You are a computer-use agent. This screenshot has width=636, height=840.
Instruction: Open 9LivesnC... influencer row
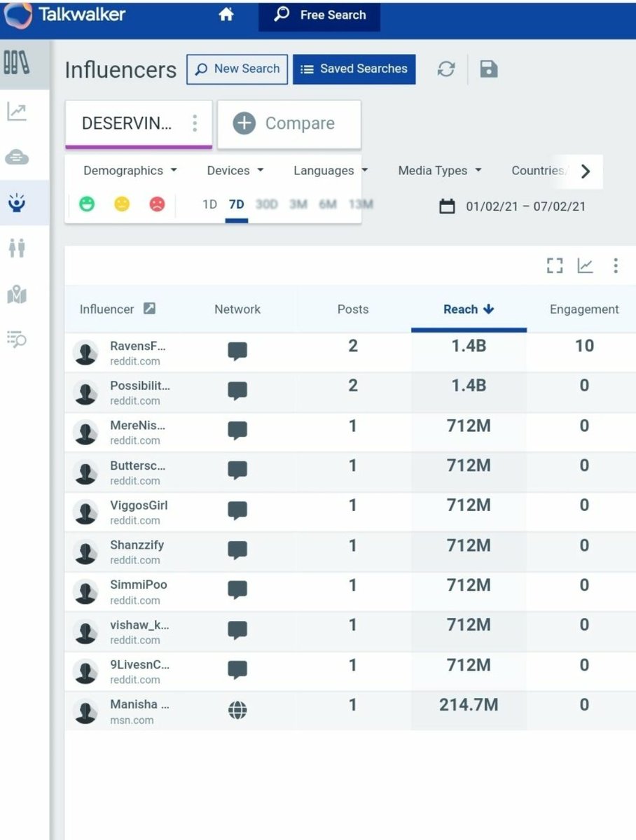(350, 672)
